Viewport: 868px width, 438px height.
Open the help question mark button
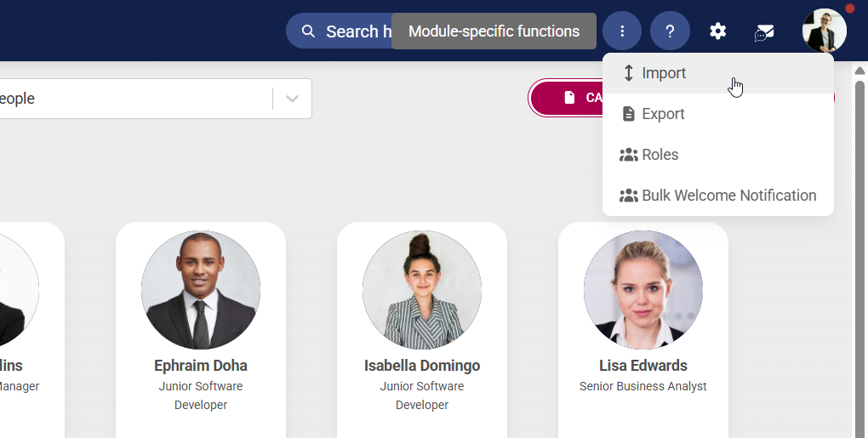[670, 31]
